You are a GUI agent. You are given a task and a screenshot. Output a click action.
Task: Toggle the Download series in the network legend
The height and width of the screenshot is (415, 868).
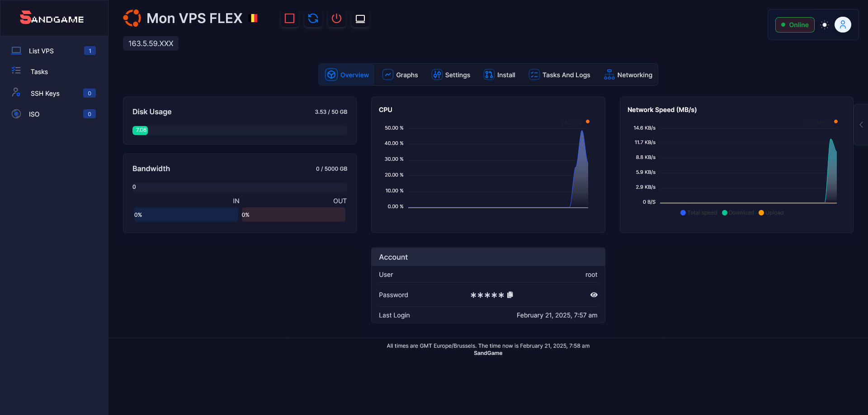738,212
